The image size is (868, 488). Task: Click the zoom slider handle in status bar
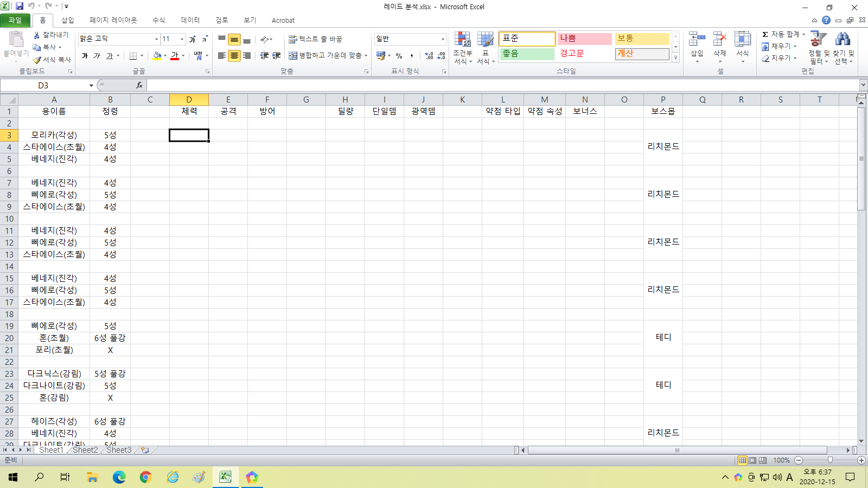tap(829, 460)
